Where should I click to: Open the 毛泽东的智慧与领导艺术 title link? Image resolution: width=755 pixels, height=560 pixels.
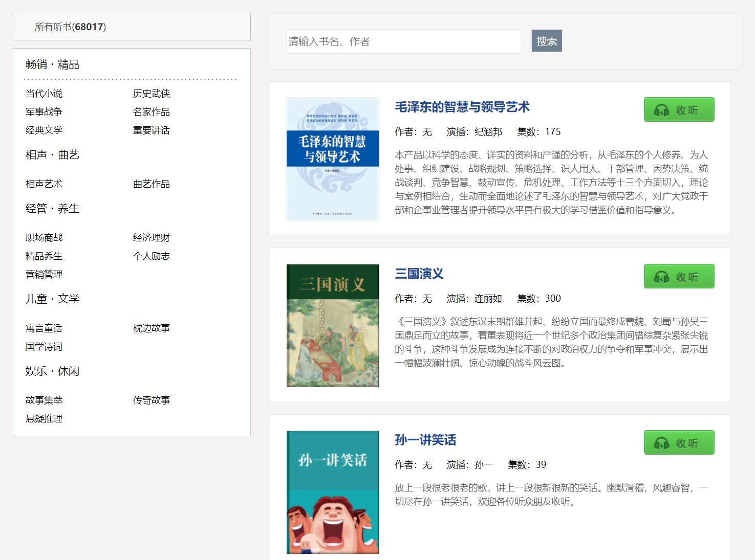(462, 107)
